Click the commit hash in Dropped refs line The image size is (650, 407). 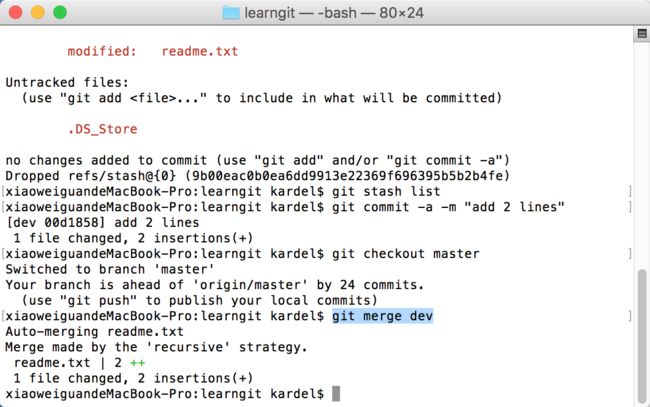coord(347,176)
